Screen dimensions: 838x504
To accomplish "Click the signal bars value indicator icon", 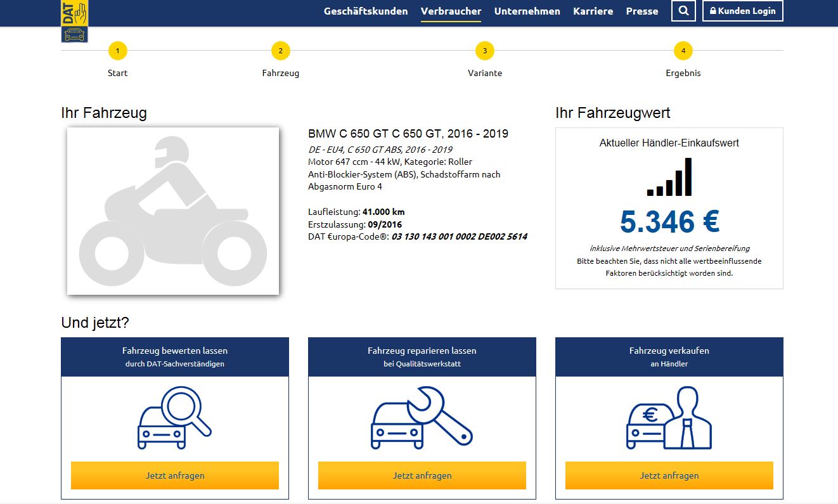I will (669, 177).
